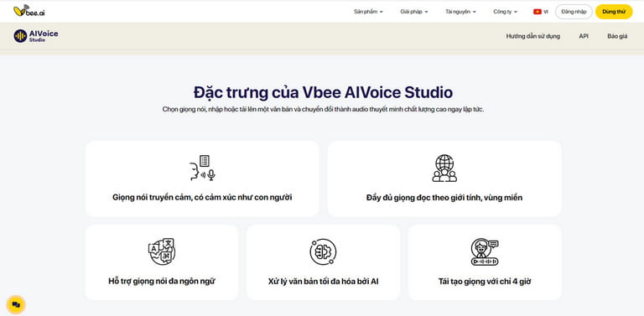Screen dimensions: 644x316
Task: Click the heading Đặc trưng của Vbee AIVoice Studio
Action: [323, 92]
